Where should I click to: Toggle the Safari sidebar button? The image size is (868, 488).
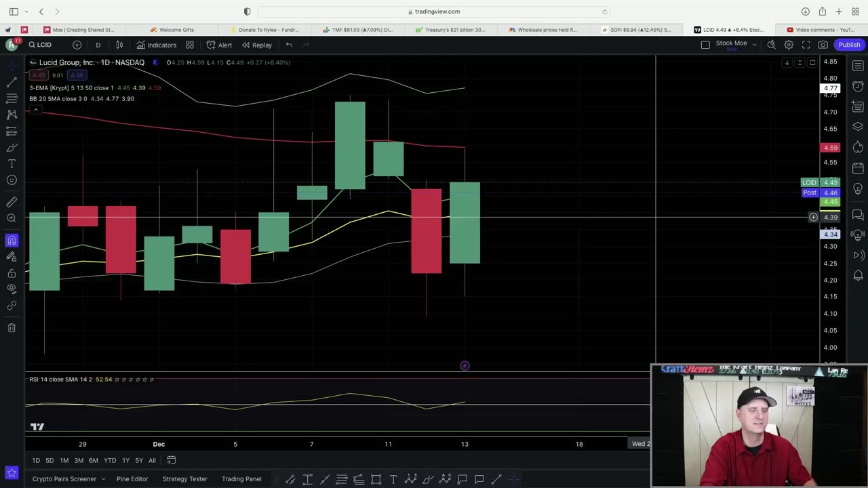pyautogui.click(x=14, y=12)
